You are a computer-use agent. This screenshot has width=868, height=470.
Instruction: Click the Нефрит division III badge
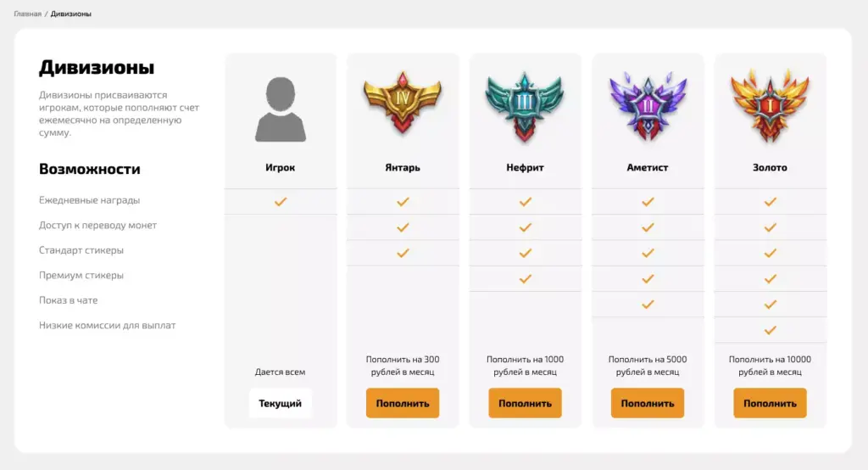pos(525,105)
